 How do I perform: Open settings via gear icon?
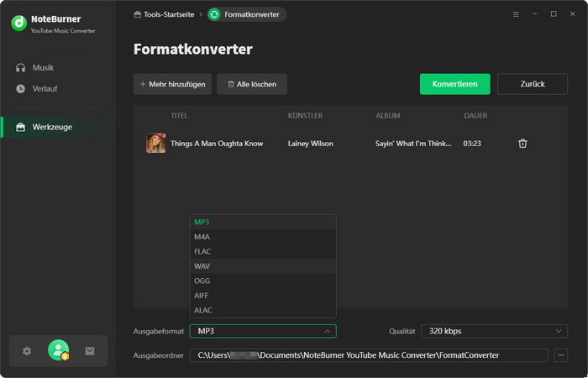[27, 351]
